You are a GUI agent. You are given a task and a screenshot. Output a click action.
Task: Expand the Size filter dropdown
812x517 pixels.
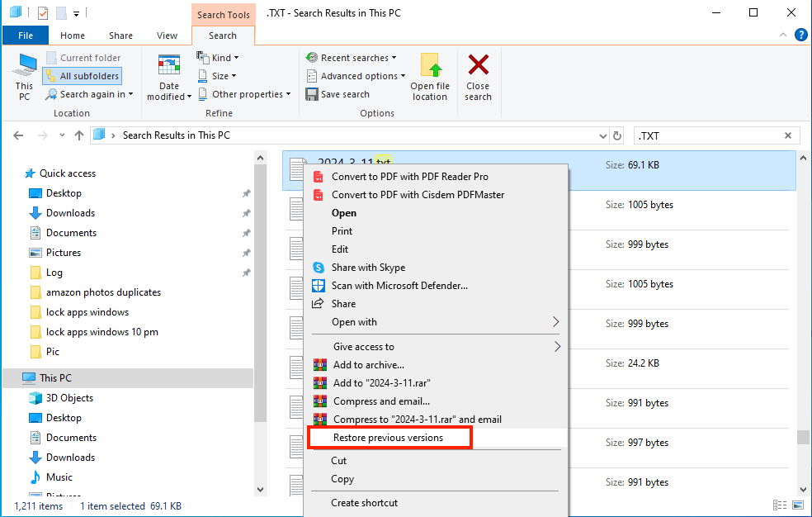click(217, 75)
